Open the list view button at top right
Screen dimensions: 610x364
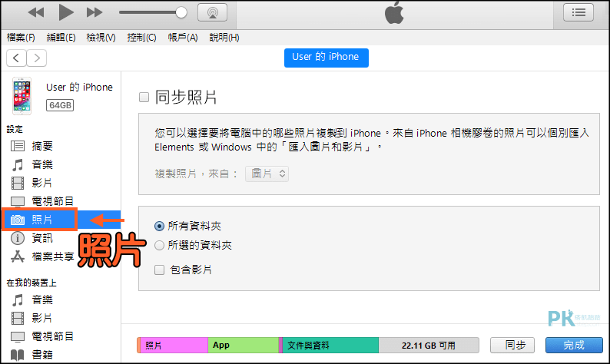tap(578, 12)
